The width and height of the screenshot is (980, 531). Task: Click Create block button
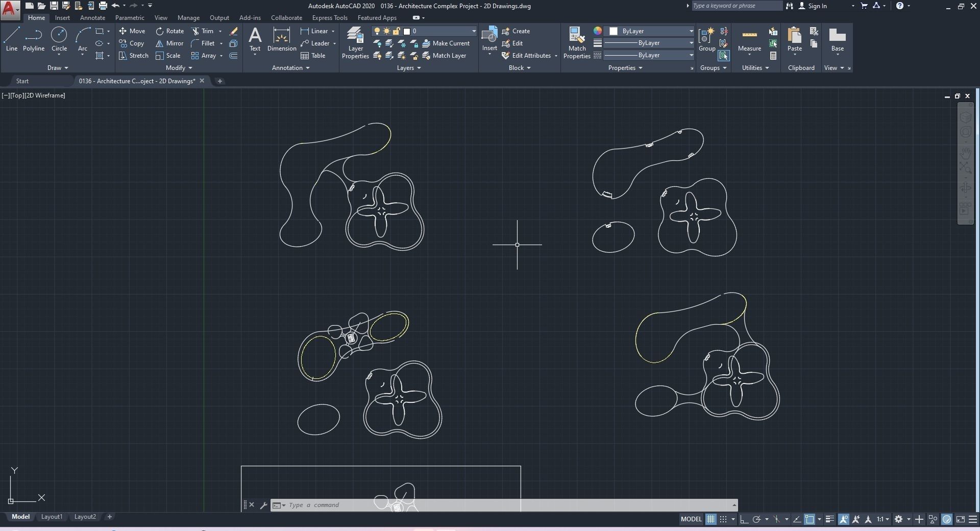(516, 31)
